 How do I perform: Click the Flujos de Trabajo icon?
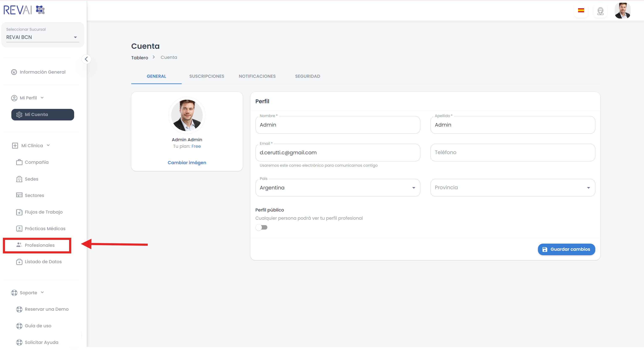[19, 212]
